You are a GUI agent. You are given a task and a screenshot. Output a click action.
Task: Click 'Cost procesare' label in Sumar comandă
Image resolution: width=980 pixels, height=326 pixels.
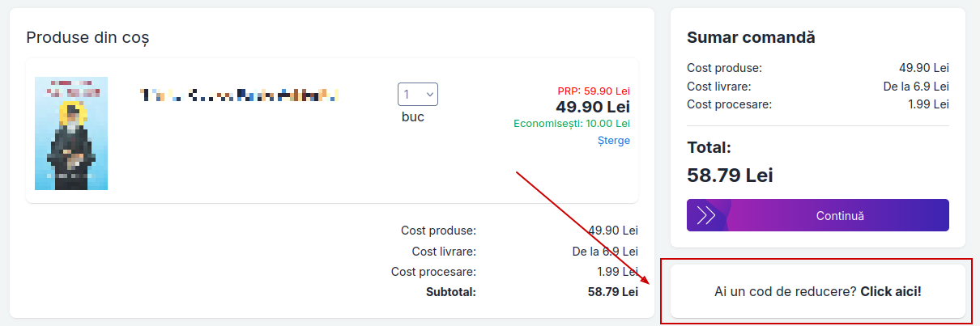pyautogui.click(x=729, y=104)
